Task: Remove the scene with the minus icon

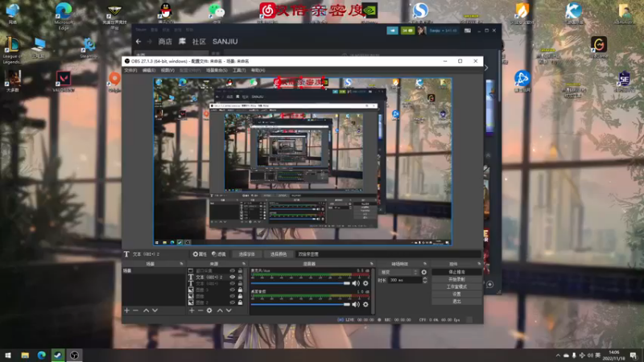Action: pos(135,311)
